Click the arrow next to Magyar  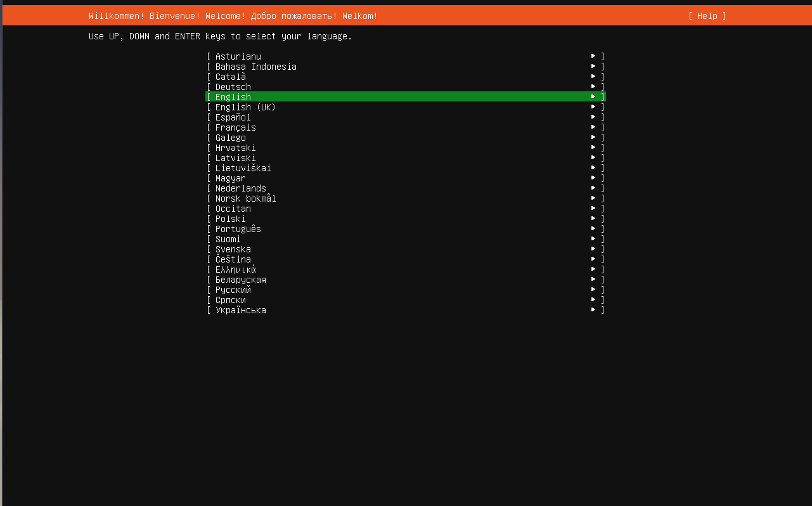pos(593,178)
